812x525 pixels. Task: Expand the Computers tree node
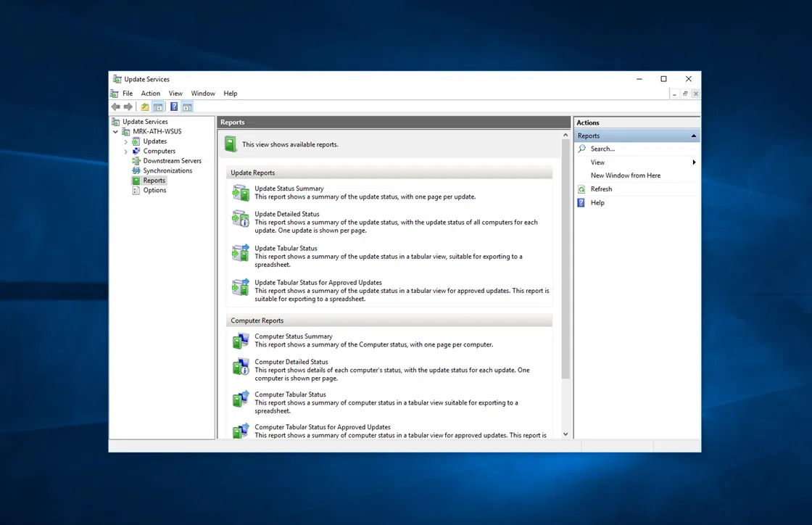coord(126,152)
